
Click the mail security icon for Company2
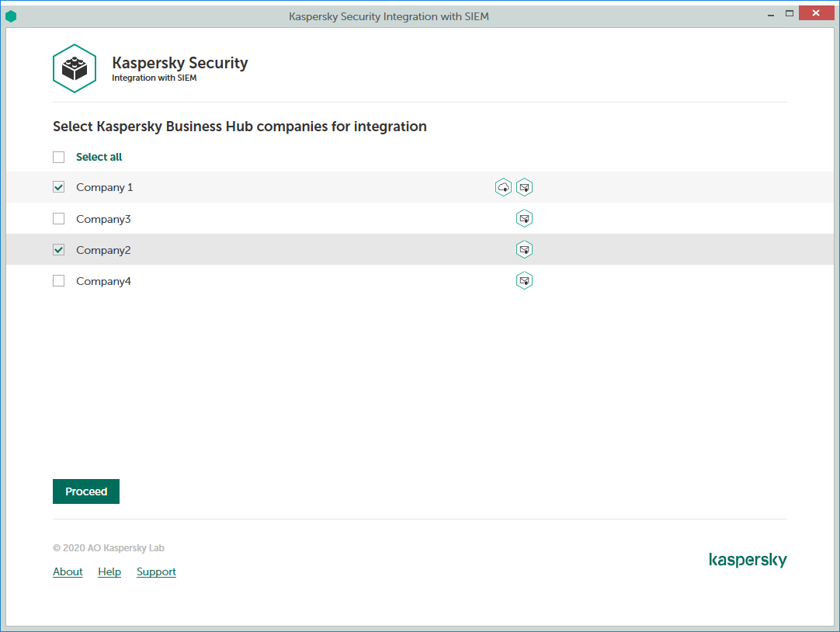coord(525,249)
